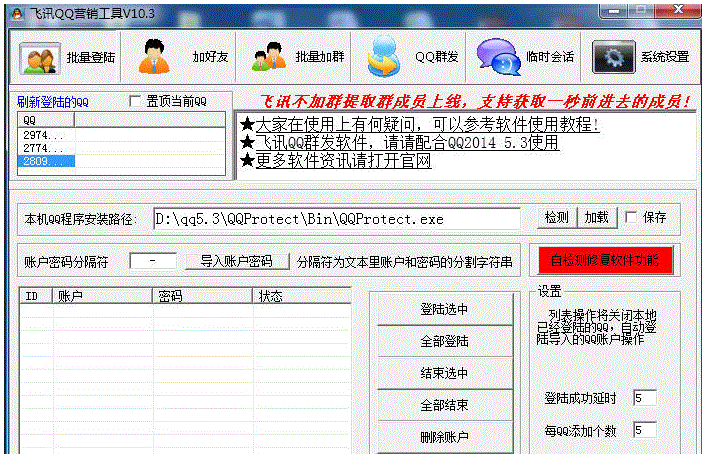Click the QQ column header
This screenshot has width=702, height=454.
pyautogui.click(x=46, y=120)
